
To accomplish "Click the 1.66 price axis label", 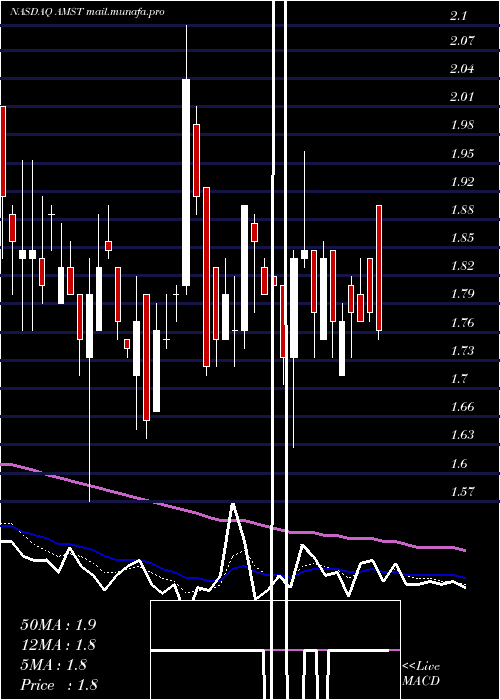I will 462,407.
